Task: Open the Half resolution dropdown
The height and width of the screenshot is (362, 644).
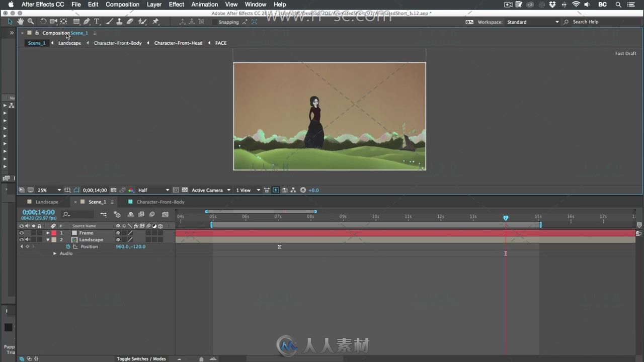Action: click(153, 190)
